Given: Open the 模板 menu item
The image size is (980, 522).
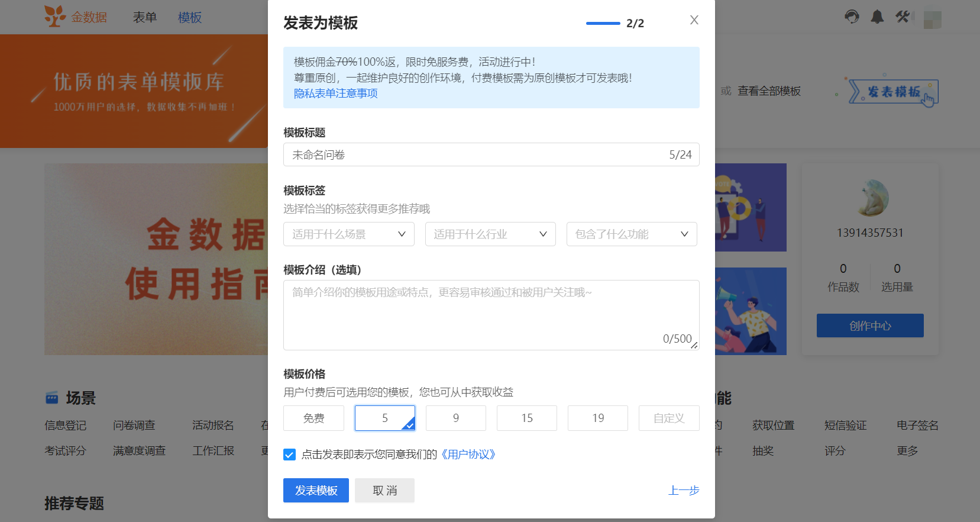Looking at the screenshot, I should tap(190, 17).
